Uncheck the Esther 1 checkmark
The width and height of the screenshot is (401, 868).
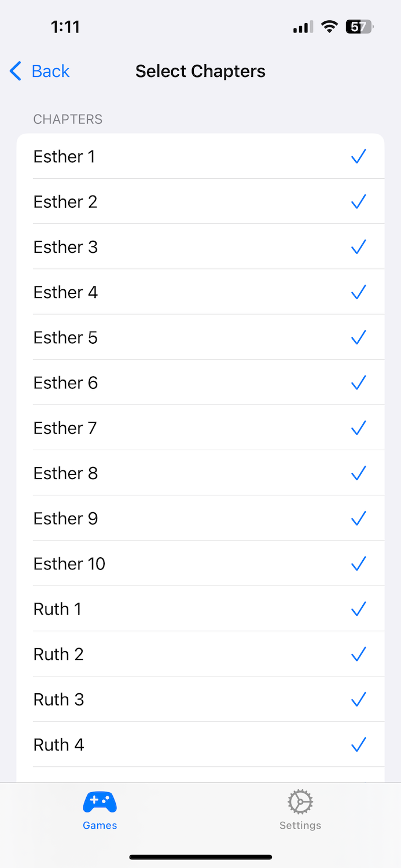[359, 157]
